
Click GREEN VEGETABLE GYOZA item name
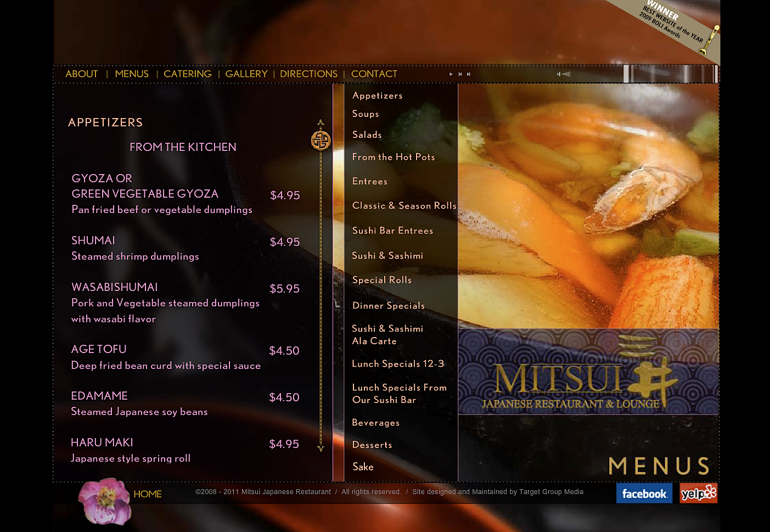pyautogui.click(x=145, y=194)
